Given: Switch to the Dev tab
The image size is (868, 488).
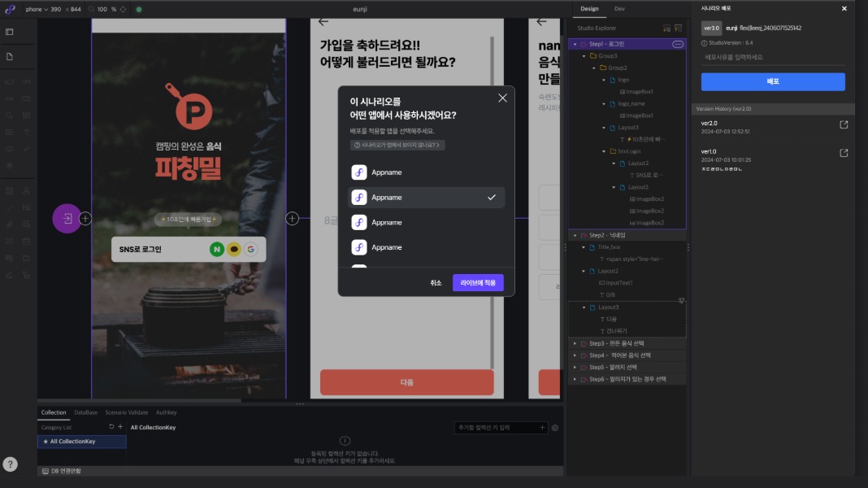Looking at the screenshot, I should tap(619, 9).
